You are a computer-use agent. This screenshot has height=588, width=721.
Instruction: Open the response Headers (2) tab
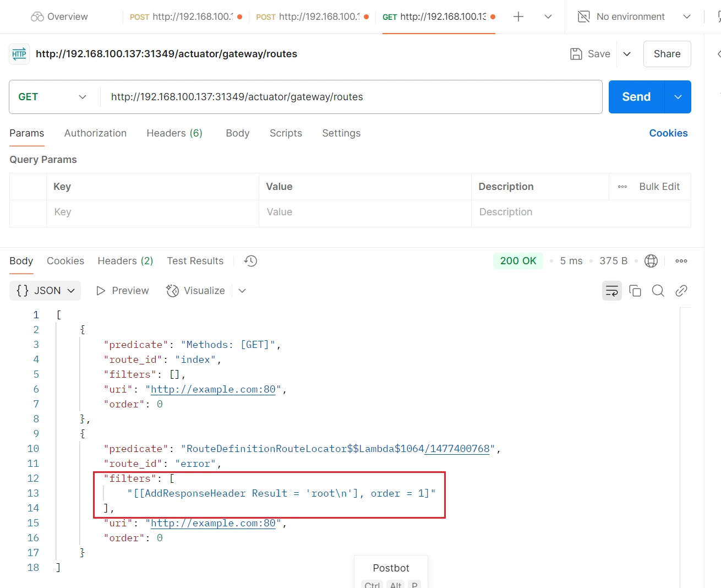(x=125, y=261)
